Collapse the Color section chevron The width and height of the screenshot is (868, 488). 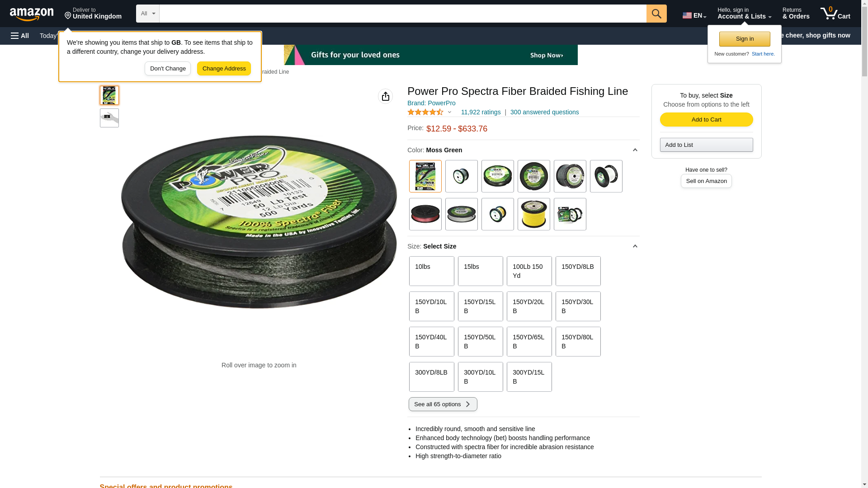(635, 150)
